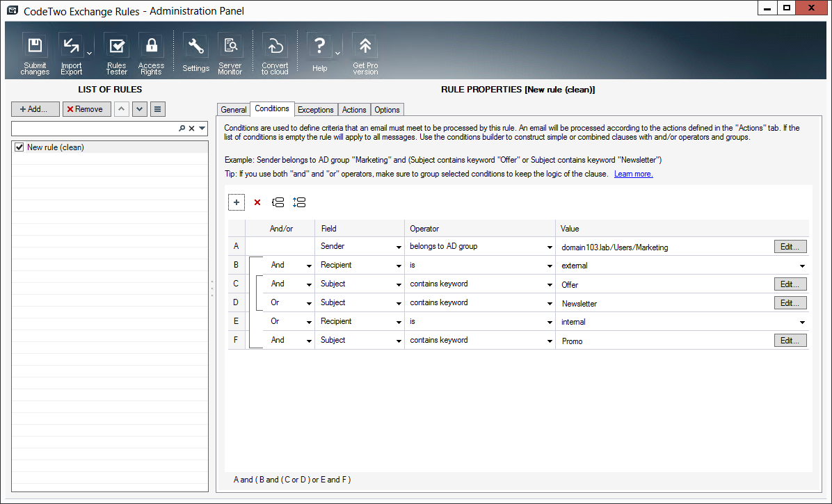Edit the Newsletter keyword value

click(790, 303)
